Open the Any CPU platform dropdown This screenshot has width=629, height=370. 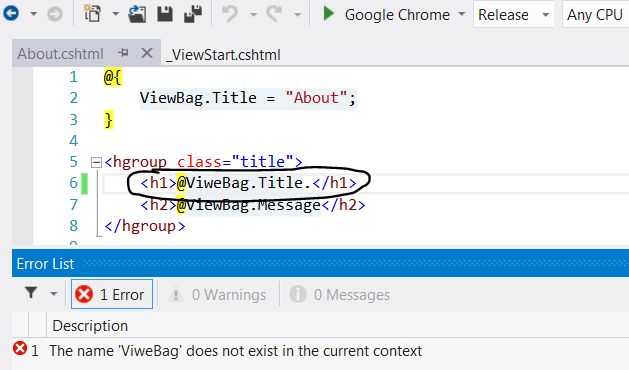click(596, 14)
